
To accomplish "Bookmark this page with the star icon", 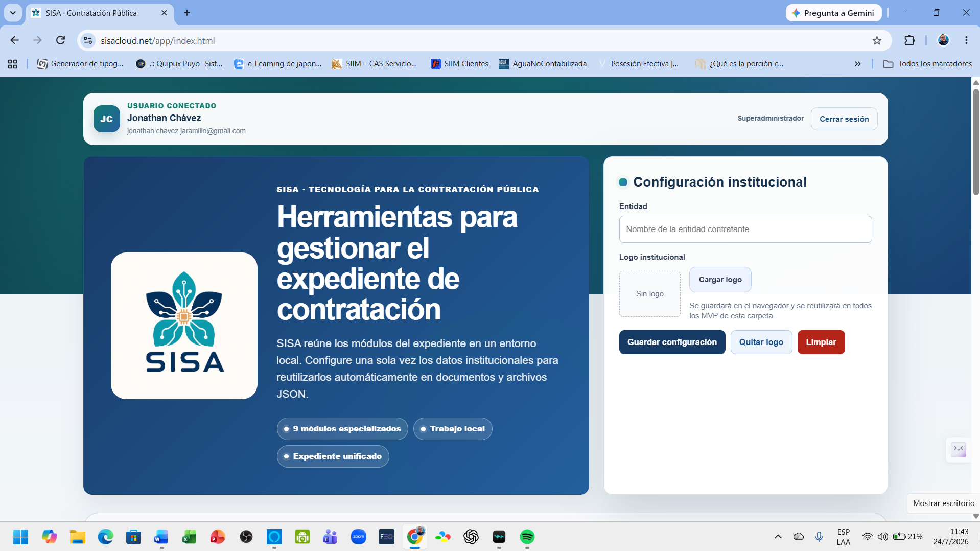I will pos(877,40).
